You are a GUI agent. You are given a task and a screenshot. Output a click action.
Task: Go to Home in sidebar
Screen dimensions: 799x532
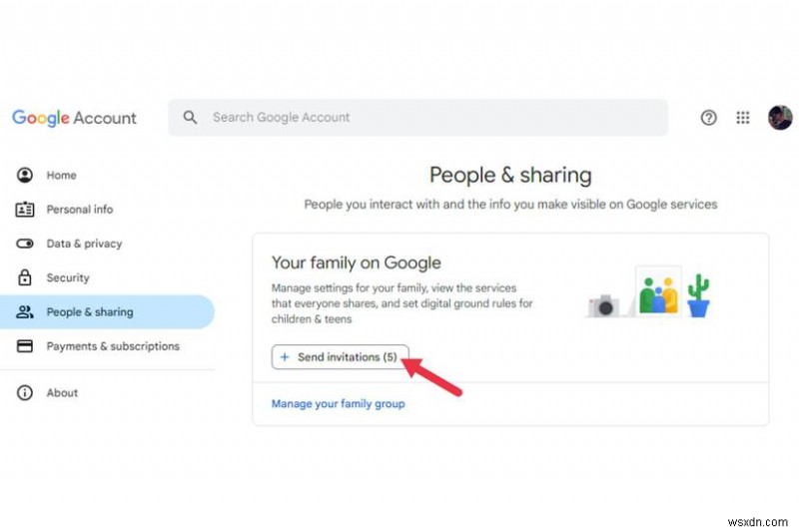pyautogui.click(x=62, y=175)
